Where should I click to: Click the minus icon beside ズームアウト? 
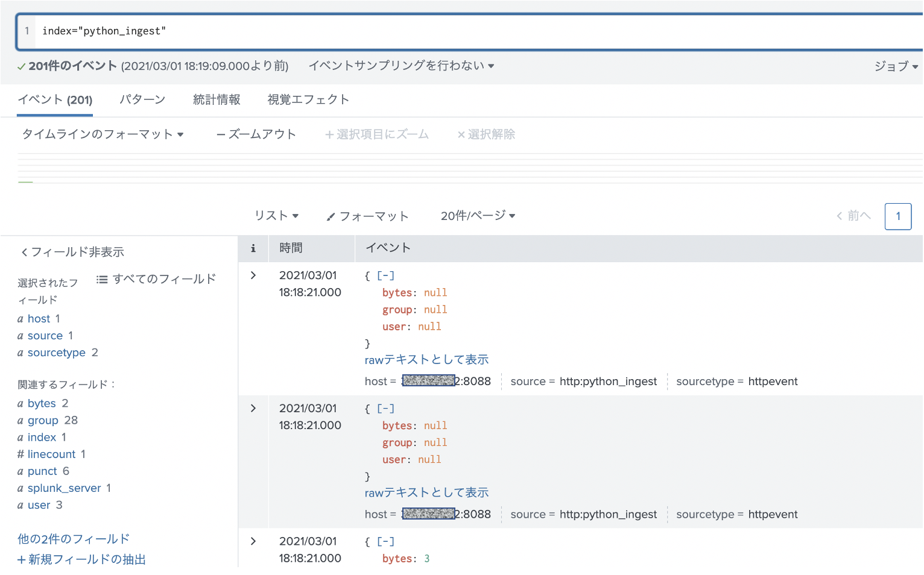tap(221, 134)
